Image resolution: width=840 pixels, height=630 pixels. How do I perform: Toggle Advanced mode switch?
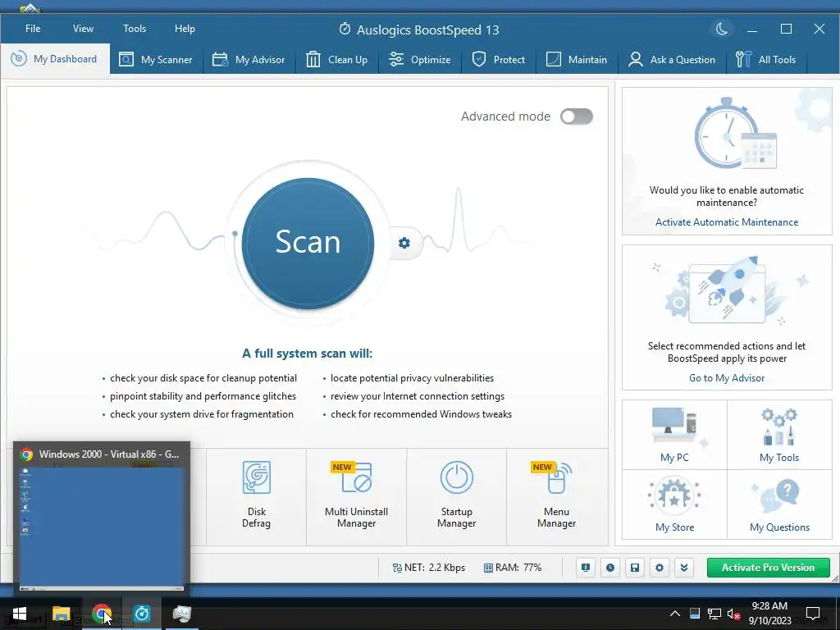click(577, 116)
